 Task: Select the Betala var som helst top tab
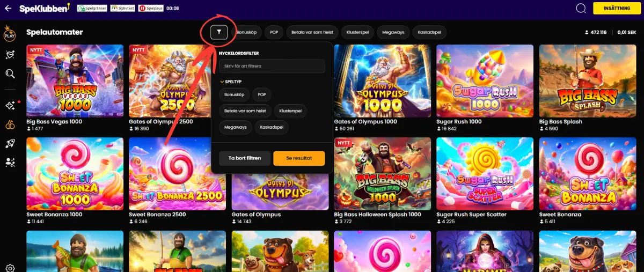(x=312, y=32)
